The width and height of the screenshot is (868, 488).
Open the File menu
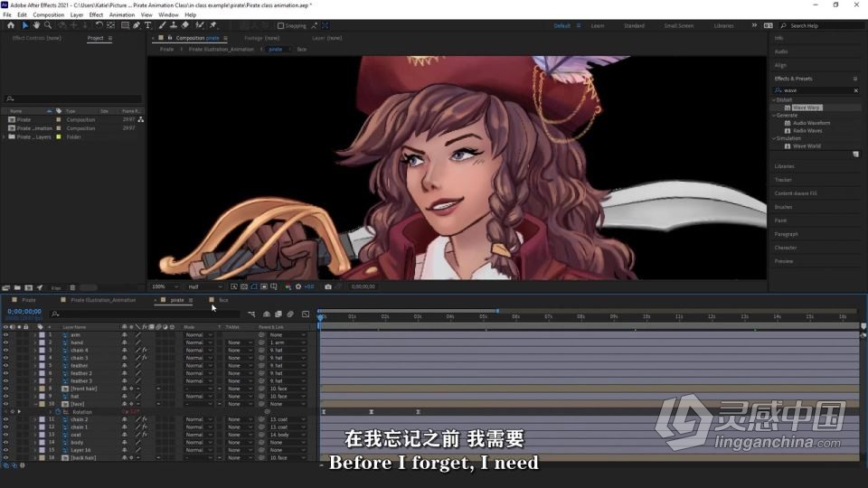(7, 15)
